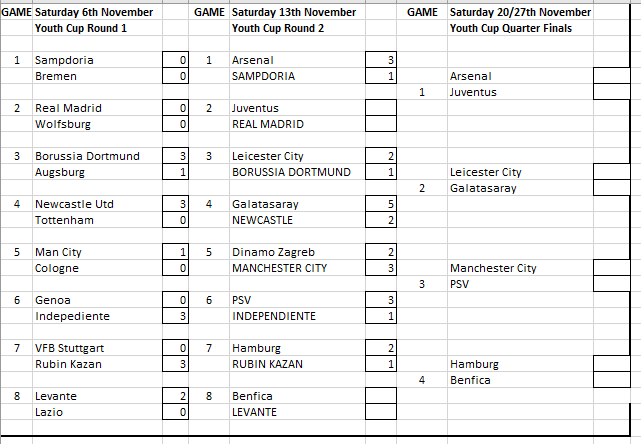Click game number 3 in Quarter Finals column
The width and height of the screenshot is (641, 444).
(423, 284)
